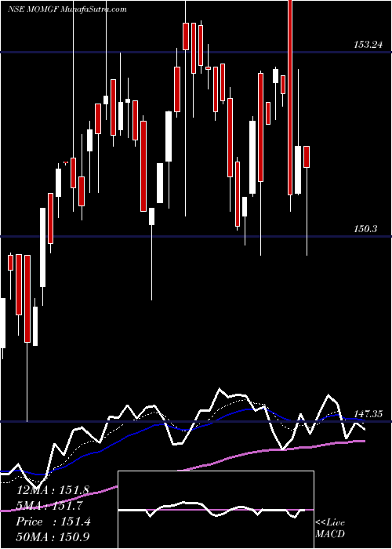This screenshot has height=549, width=392.
Task: Click the Price : 151.4 readout
Action: pyautogui.click(x=53, y=522)
